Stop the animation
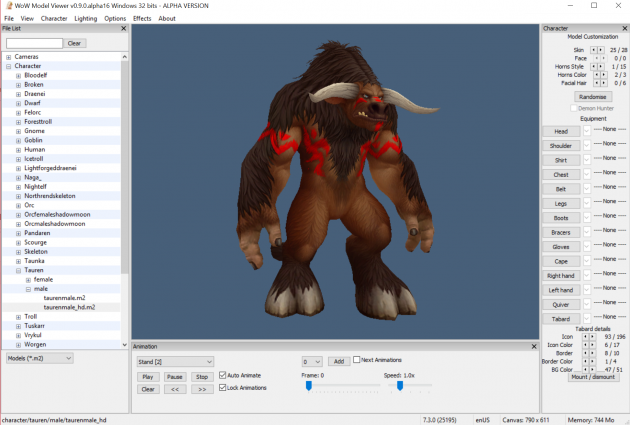Viewport: 630px width, 425px height. (202, 377)
